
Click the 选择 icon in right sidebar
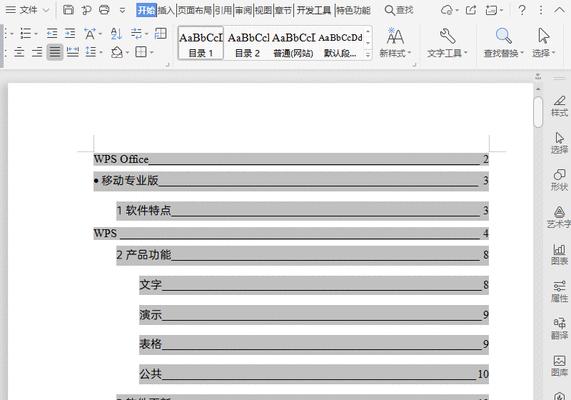click(x=559, y=143)
